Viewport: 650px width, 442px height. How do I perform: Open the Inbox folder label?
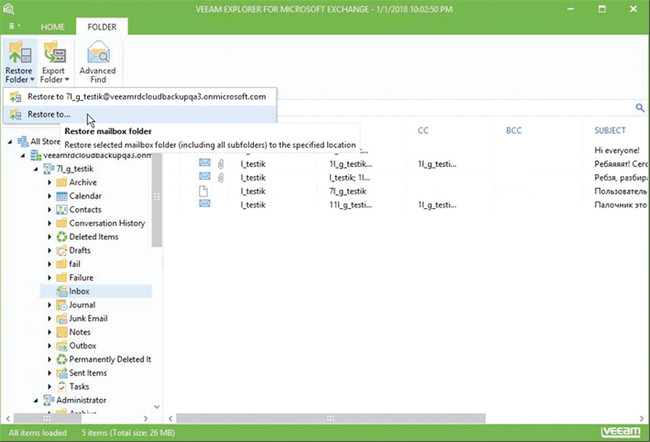[79, 291]
